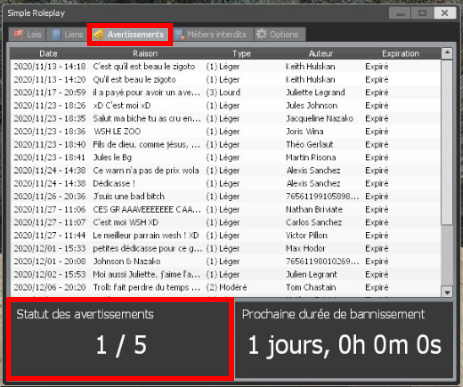Click author Julien Legrant
The image size is (463, 387).
(x=311, y=274)
